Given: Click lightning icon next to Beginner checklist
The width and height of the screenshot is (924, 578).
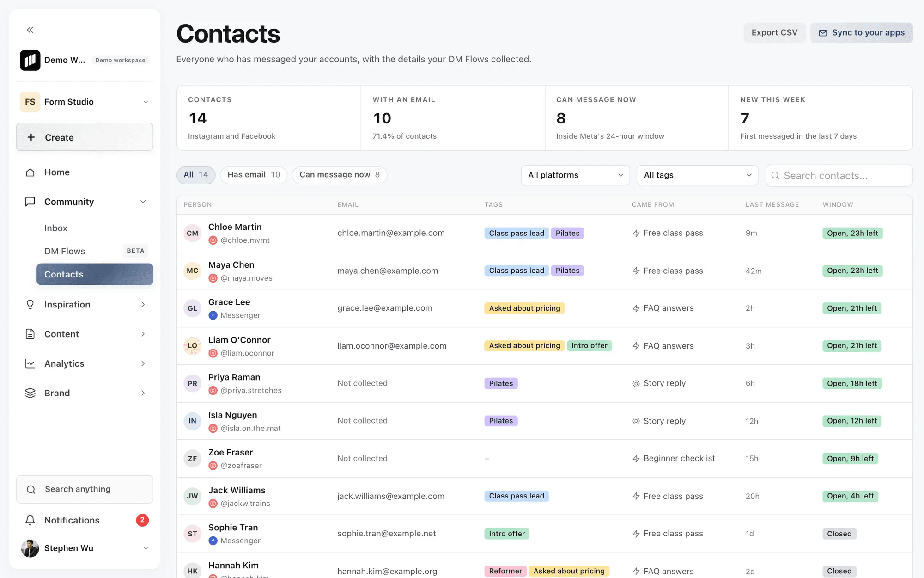Looking at the screenshot, I should 636,459.
